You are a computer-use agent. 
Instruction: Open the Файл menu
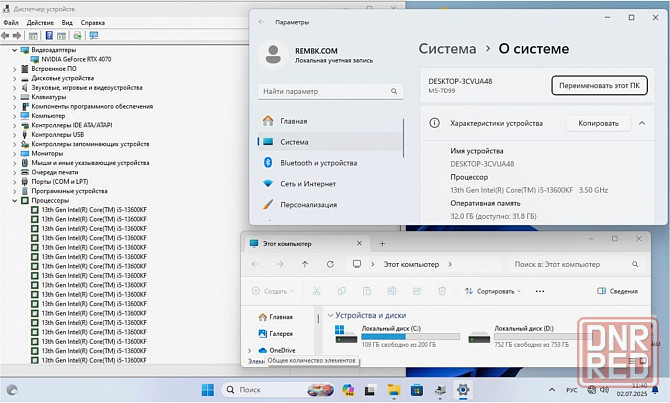click(11, 23)
